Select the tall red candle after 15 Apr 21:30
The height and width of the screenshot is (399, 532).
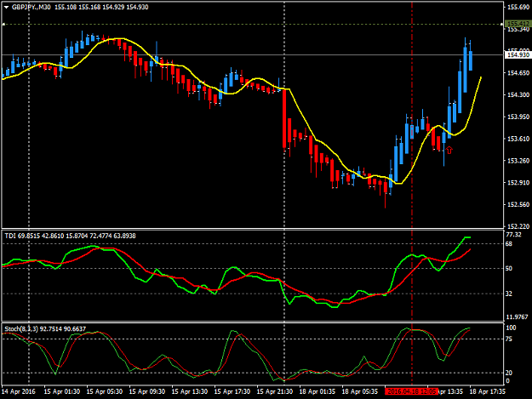284,118
